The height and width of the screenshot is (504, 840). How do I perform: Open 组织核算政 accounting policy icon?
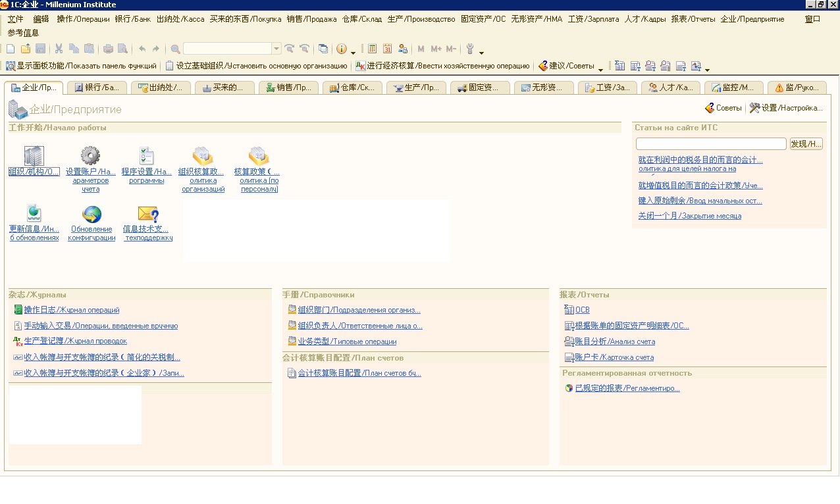(203, 156)
